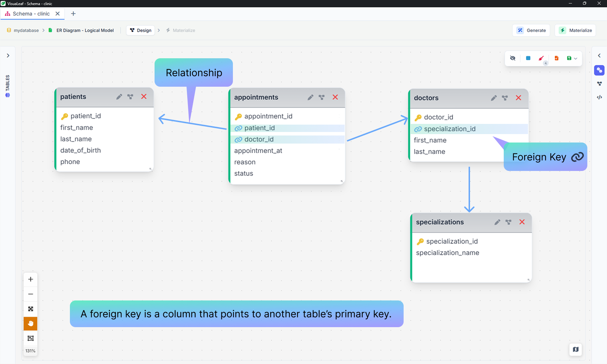
Task: Click the mydatabase breadcrumb
Action: (23, 31)
